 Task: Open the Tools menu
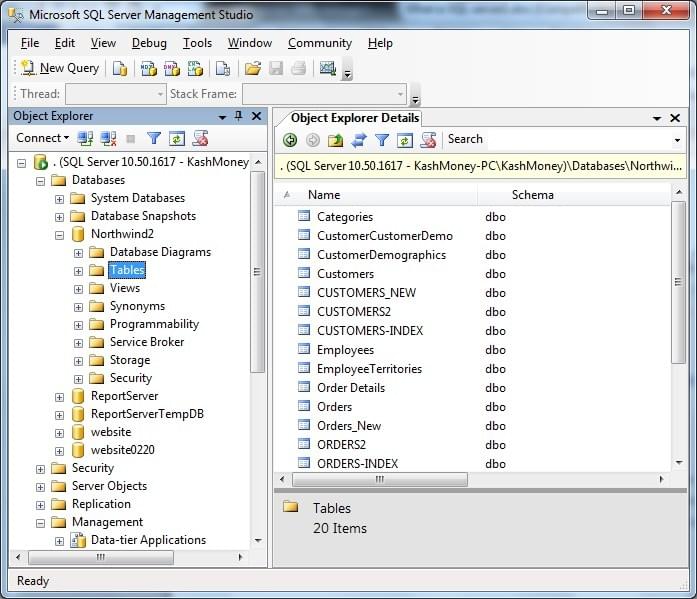click(197, 43)
